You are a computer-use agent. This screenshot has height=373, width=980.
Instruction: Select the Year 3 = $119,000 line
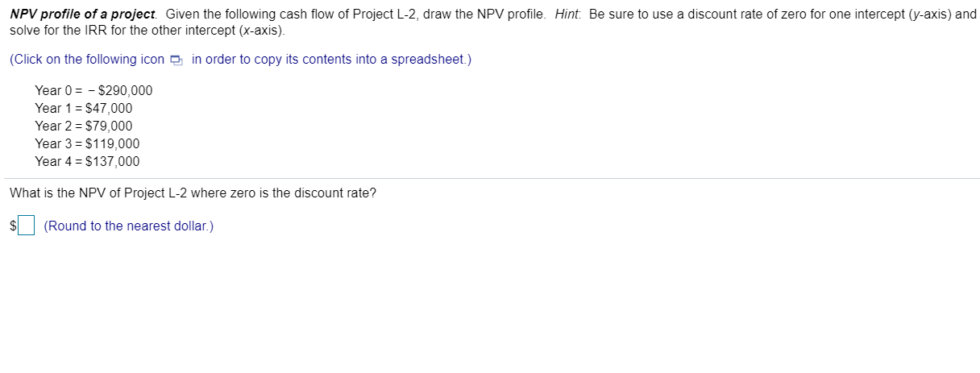(x=87, y=143)
